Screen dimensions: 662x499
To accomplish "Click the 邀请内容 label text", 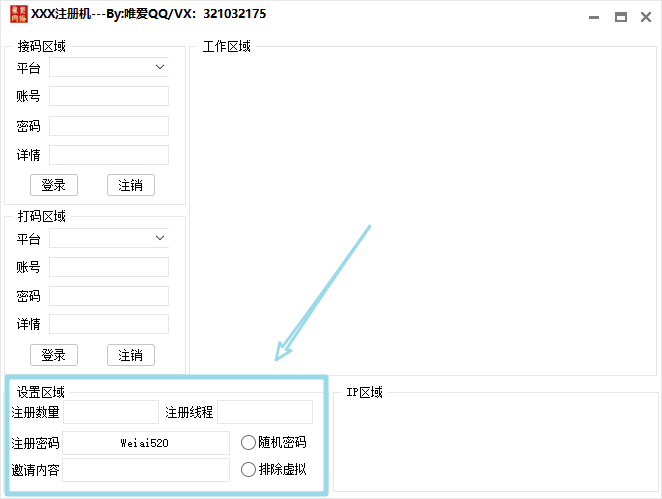I will coord(35,470).
